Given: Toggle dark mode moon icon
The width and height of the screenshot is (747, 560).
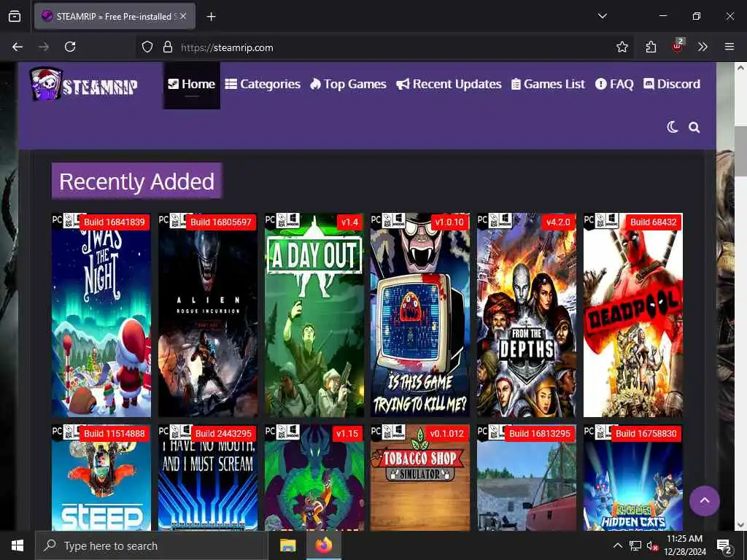Looking at the screenshot, I should 672,127.
